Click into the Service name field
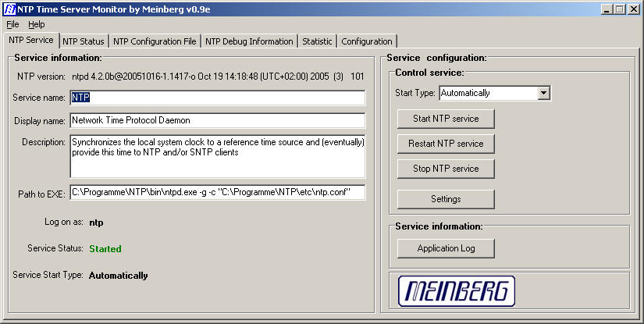This screenshot has width=644, height=324. pyautogui.click(x=217, y=98)
